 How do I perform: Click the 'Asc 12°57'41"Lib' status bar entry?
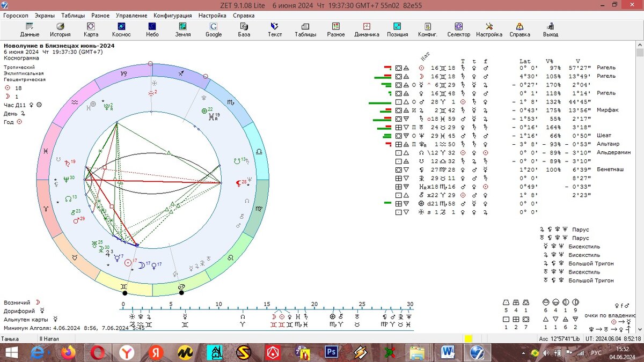click(560, 338)
